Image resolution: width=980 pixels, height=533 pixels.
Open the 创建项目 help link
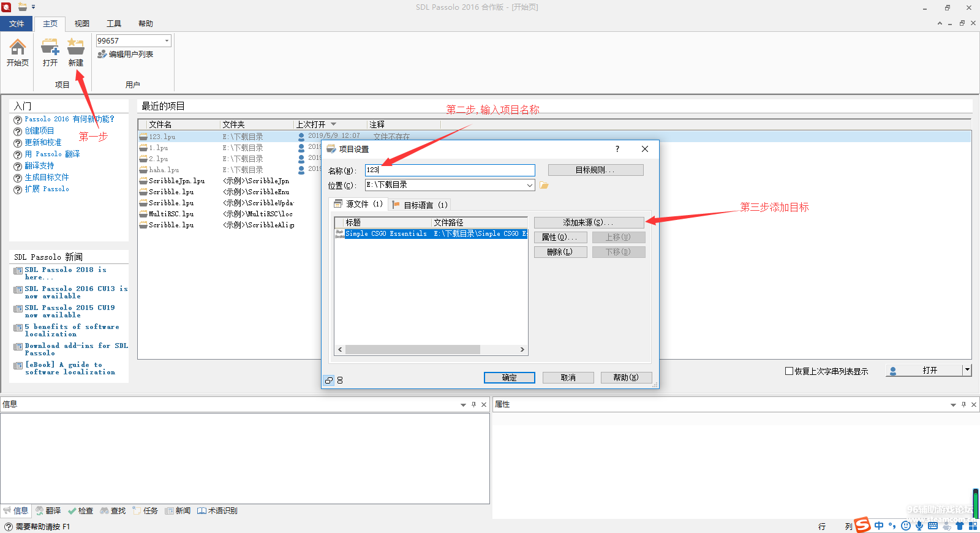coord(39,130)
